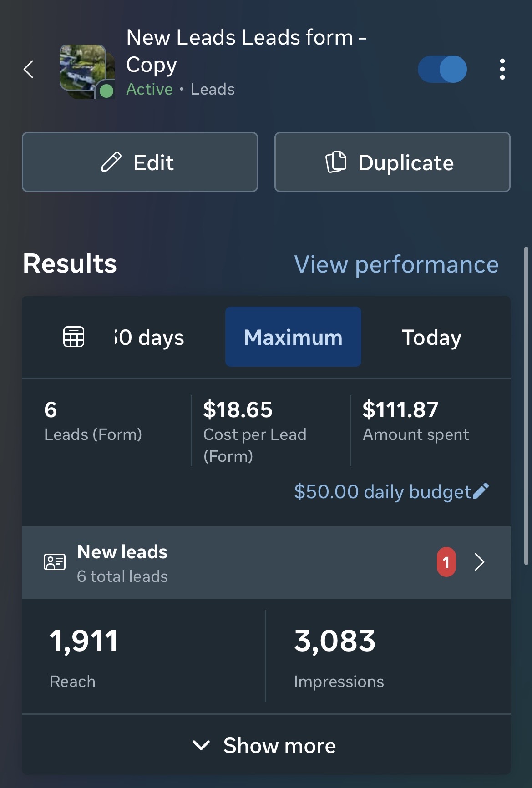Open the View performance link
Image resolution: width=532 pixels, height=788 pixels.
(396, 264)
